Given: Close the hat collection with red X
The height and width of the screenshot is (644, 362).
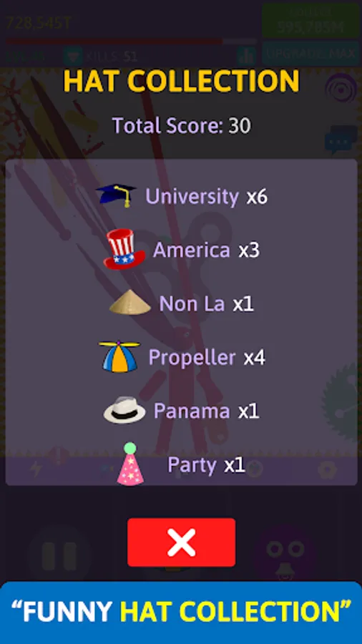Looking at the screenshot, I should point(181,542).
